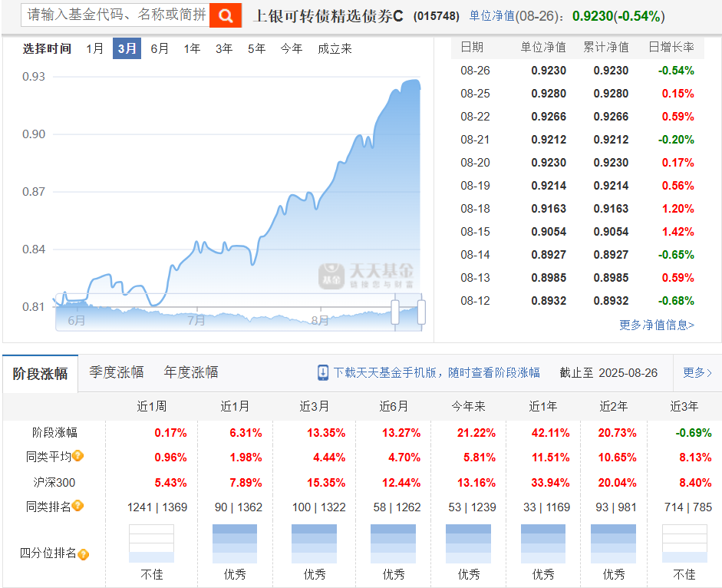The width and height of the screenshot is (722, 588).
Task: Click the 近1月 quartile bar rated 优秀
Action: [235, 543]
